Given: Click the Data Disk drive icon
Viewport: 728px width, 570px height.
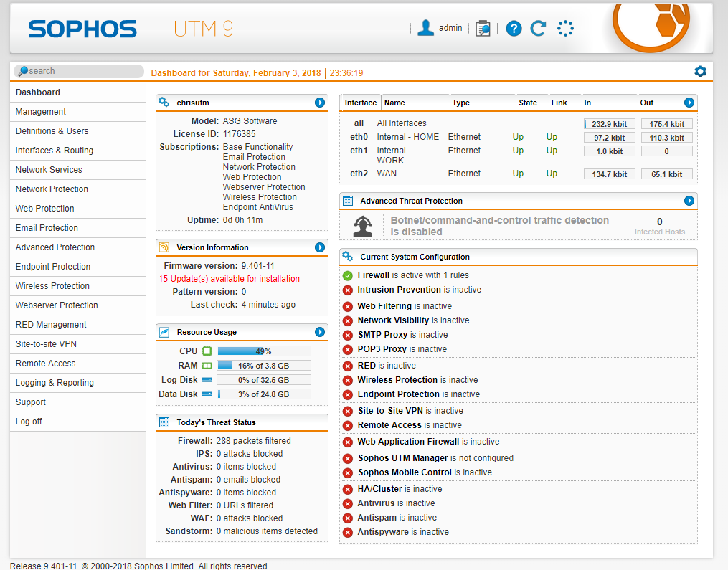Looking at the screenshot, I should 207,394.
